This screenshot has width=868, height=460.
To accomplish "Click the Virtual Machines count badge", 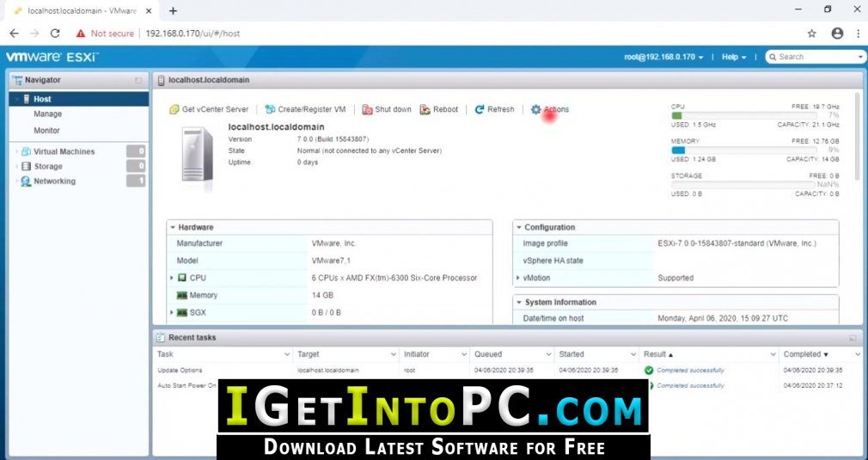I will click(136, 151).
